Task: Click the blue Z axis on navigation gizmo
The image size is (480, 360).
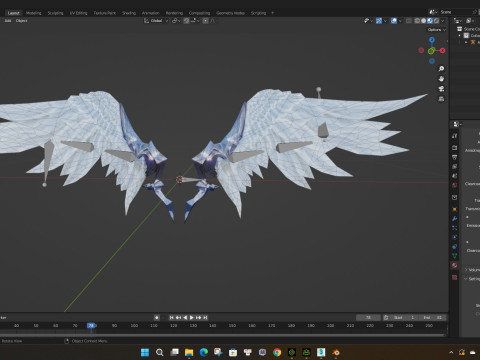Action: pos(432,40)
